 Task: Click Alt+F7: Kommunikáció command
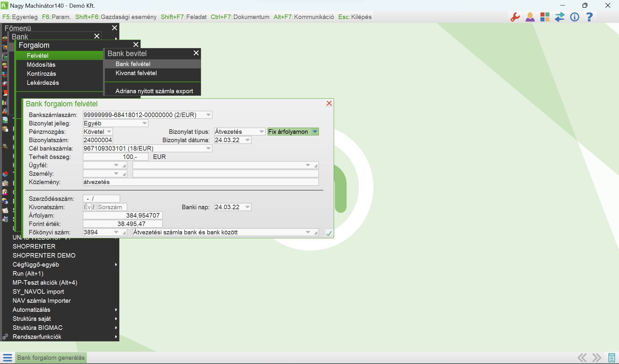[304, 17]
